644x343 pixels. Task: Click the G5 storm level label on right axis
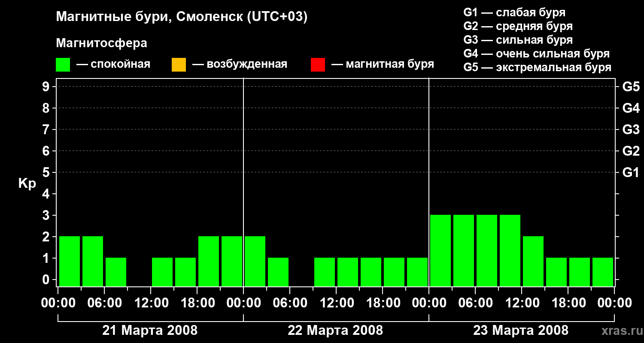[631, 87]
